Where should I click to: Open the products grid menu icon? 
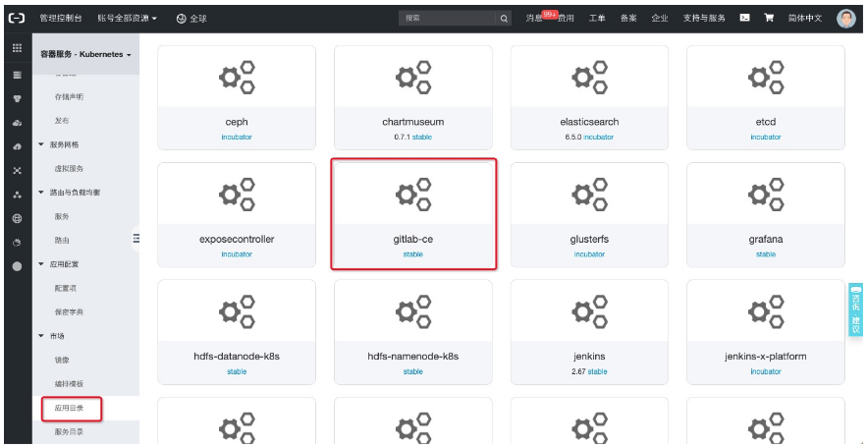point(17,48)
